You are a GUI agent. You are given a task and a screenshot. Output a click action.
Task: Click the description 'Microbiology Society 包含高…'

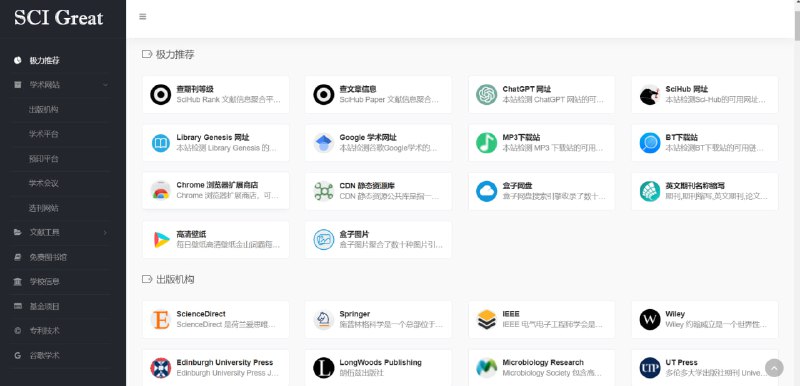[x=553, y=373]
